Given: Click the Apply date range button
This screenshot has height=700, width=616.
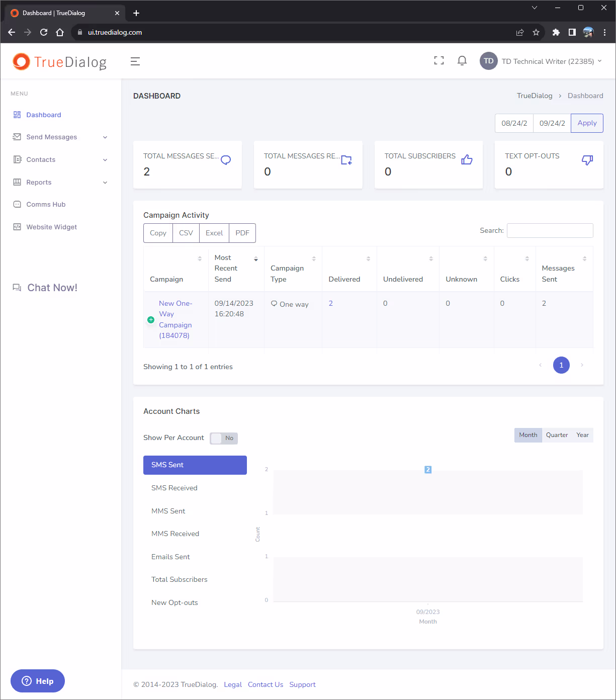Looking at the screenshot, I should [x=587, y=123].
